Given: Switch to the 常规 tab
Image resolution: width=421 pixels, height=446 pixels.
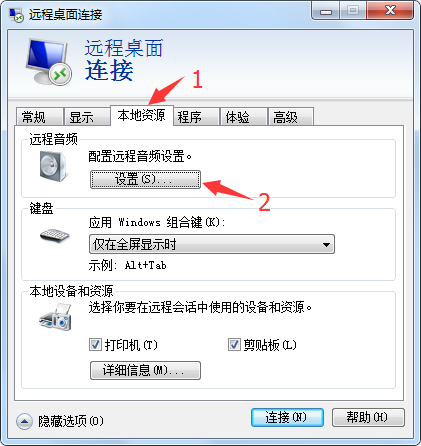Looking at the screenshot, I should (x=40, y=117).
